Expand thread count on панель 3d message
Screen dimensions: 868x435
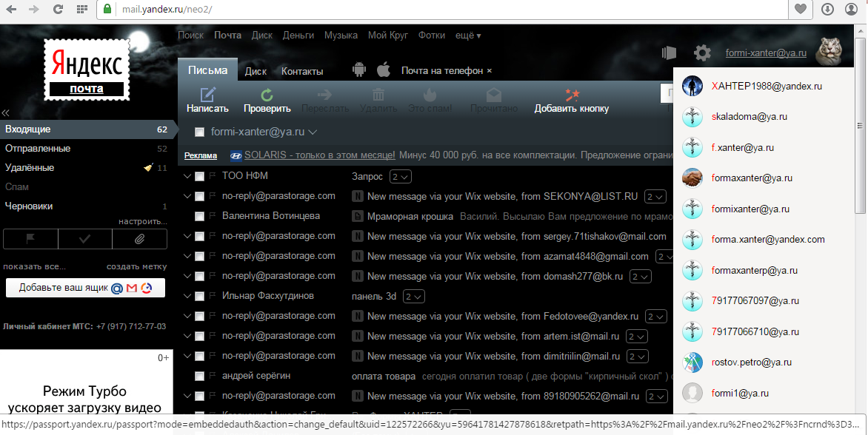tap(414, 296)
